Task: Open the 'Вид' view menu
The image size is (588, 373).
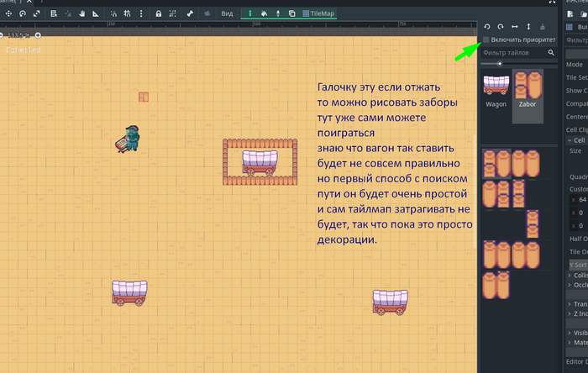Action: tap(227, 13)
